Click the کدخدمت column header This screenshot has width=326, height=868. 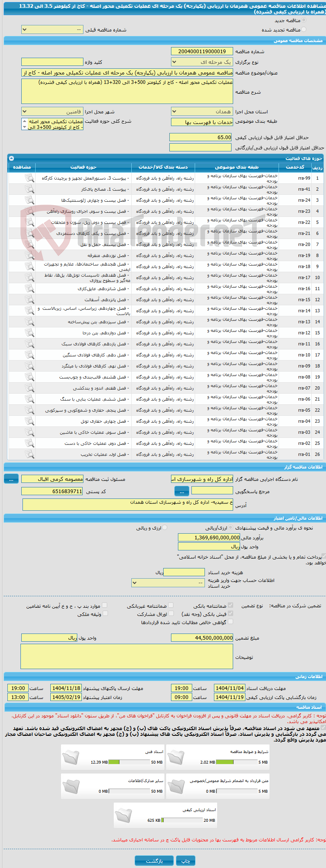pyautogui.click(x=295, y=167)
